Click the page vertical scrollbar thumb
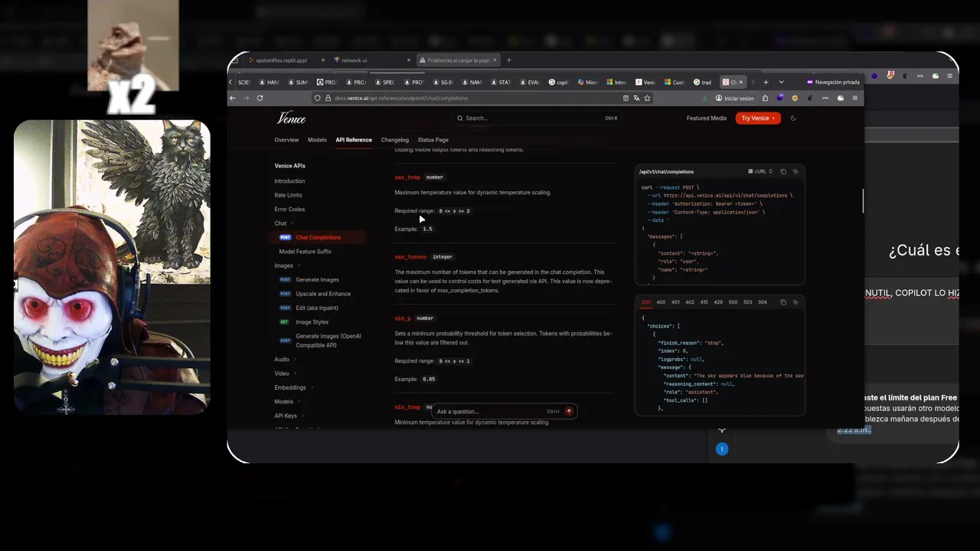Screen dimensions: 980x551 [863, 201]
